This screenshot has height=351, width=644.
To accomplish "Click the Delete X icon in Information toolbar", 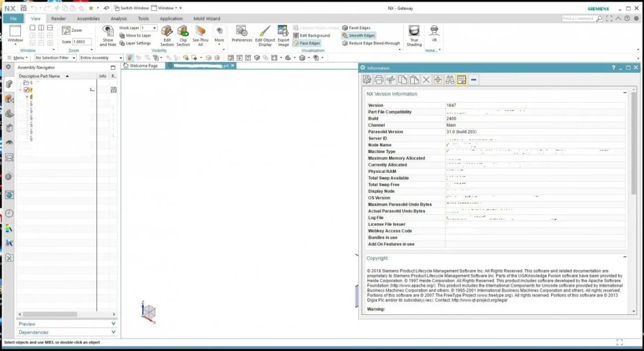I will click(426, 80).
